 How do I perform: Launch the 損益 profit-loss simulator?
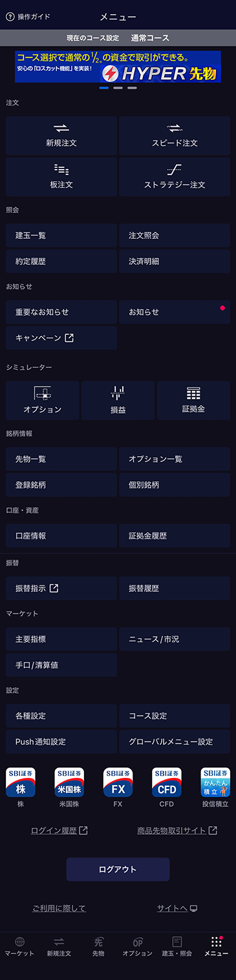(118, 400)
